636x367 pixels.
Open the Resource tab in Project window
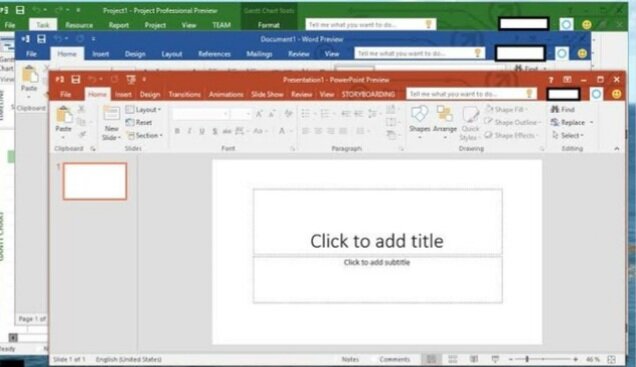coord(79,25)
